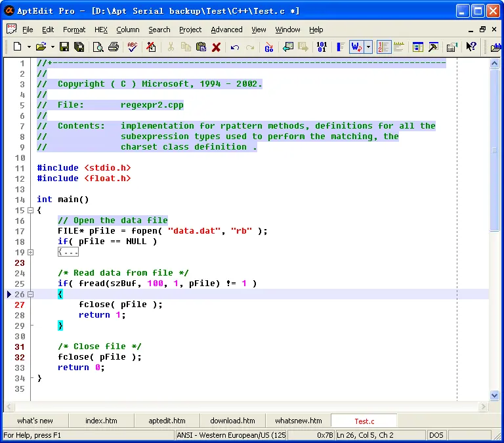The width and height of the screenshot is (504, 443).
Task: Toggle the ruler display button
Action: (x=398, y=47)
